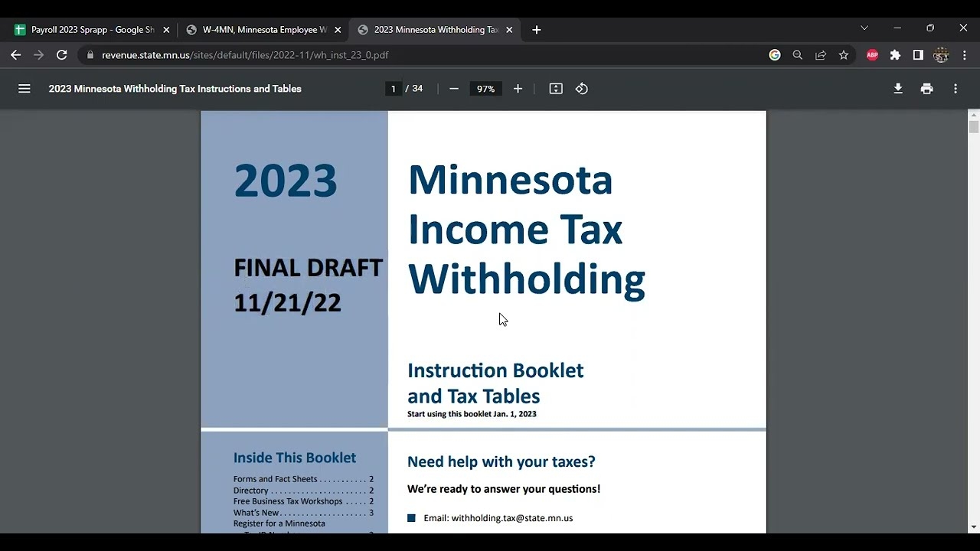The height and width of the screenshot is (551, 980).
Task: Close the W-4MN tab
Action: click(x=338, y=30)
